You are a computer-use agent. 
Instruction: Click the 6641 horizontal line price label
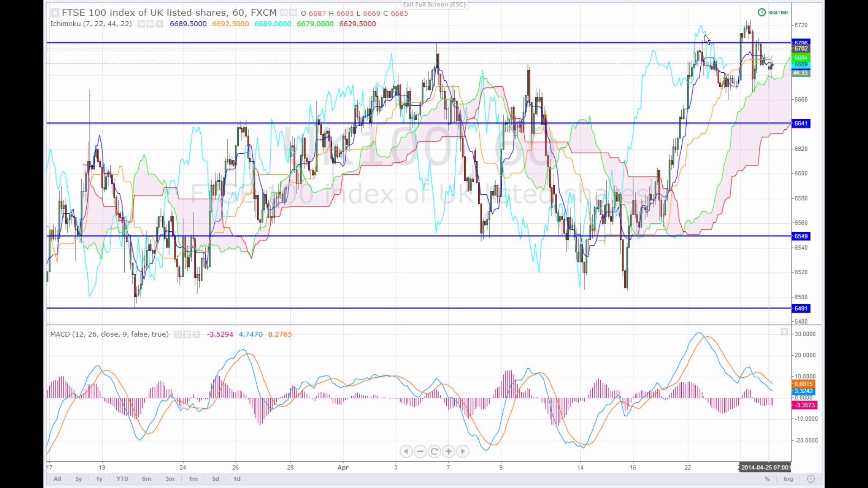click(801, 123)
